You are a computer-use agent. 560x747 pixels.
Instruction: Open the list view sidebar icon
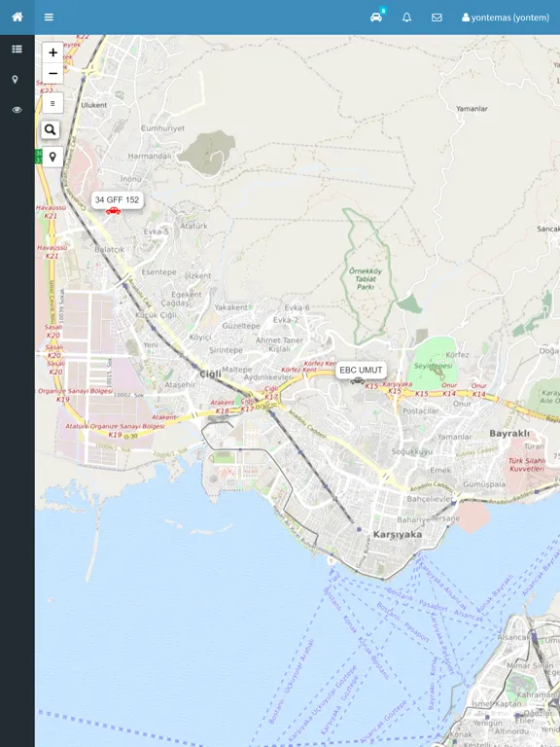point(17,49)
